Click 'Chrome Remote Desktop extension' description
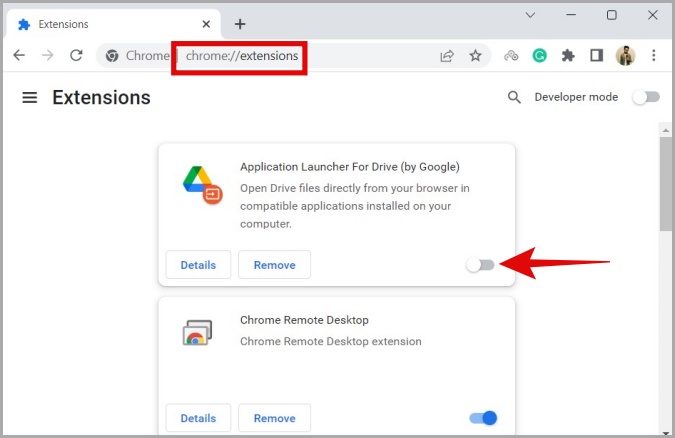This screenshot has width=675, height=438. 331,342
